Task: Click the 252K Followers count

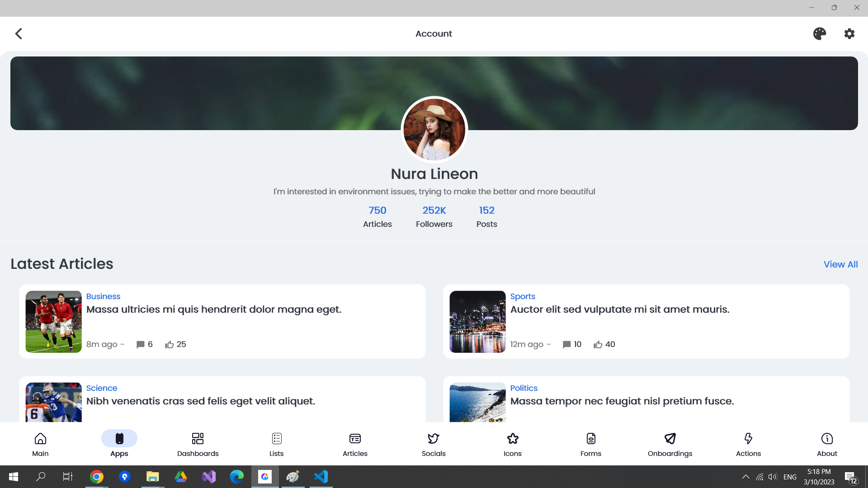Action: coord(434,216)
